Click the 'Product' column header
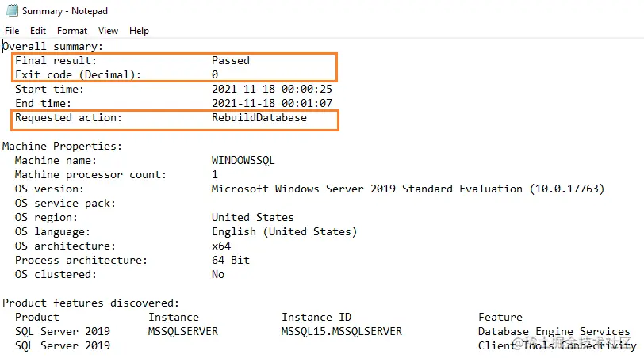644x362 pixels. (37, 318)
